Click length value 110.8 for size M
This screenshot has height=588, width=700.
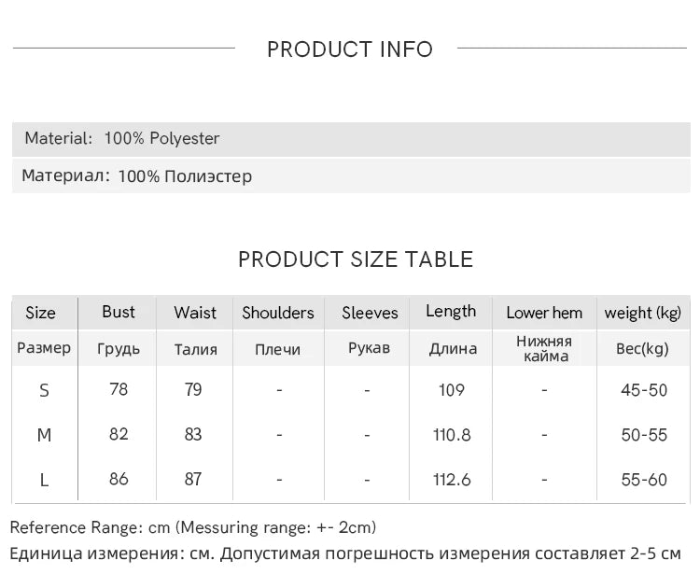point(452,435)
